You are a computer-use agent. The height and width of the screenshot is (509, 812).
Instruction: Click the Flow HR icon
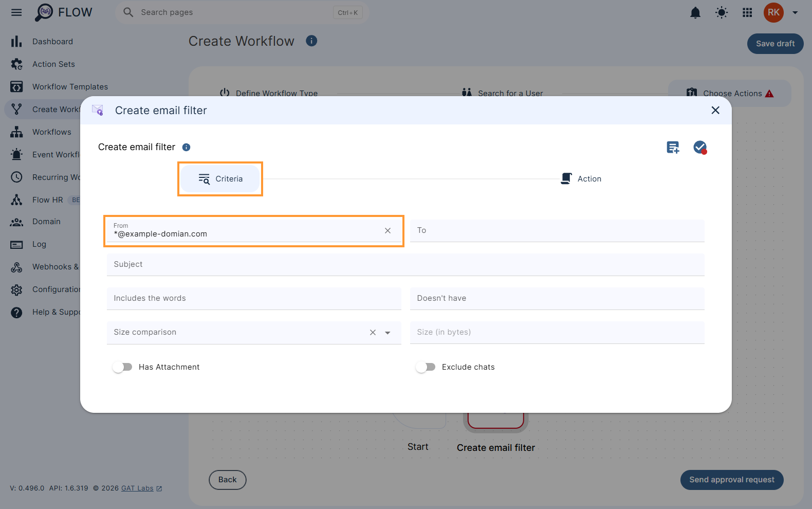pyautogui.click(x=16, y=200)
